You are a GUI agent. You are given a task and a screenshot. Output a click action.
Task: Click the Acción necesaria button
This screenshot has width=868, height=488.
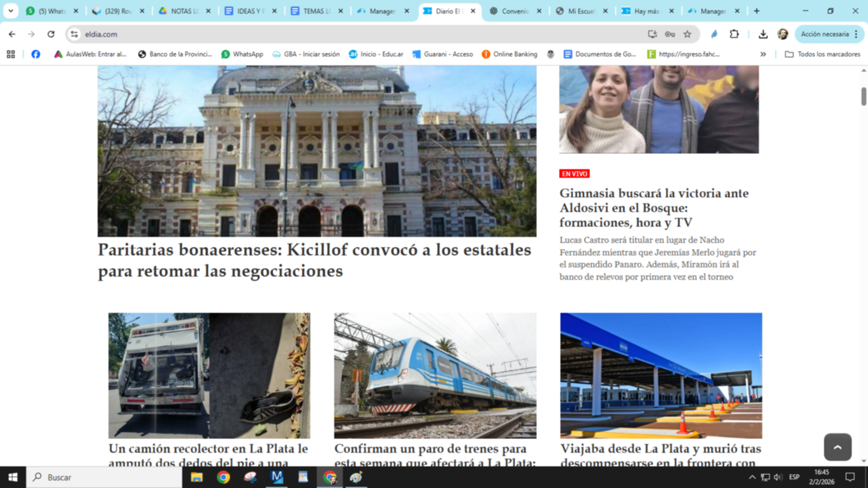tap(825, 34)
